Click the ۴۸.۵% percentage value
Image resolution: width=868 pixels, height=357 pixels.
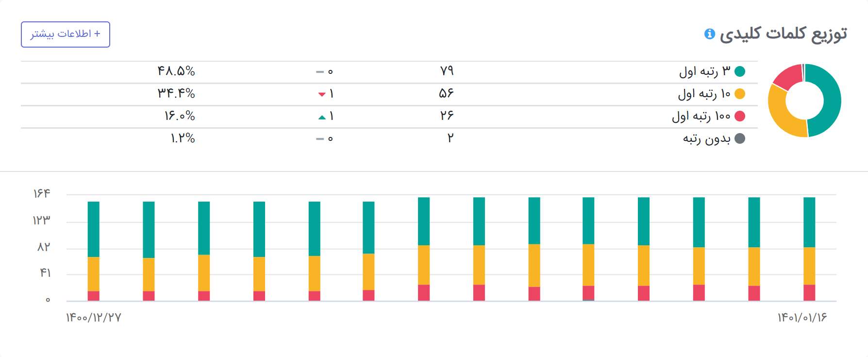[x=176, y=71]
